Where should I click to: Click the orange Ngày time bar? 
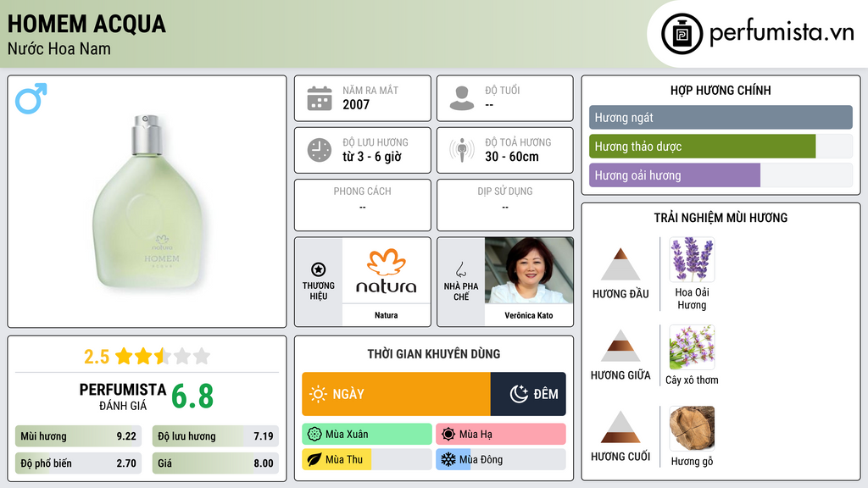click(x=396, y=394)
